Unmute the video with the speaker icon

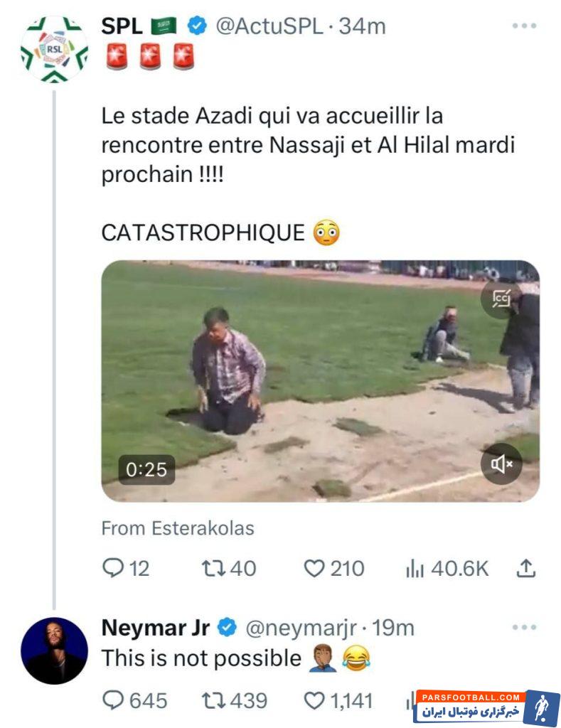click(x=501, y=464)
